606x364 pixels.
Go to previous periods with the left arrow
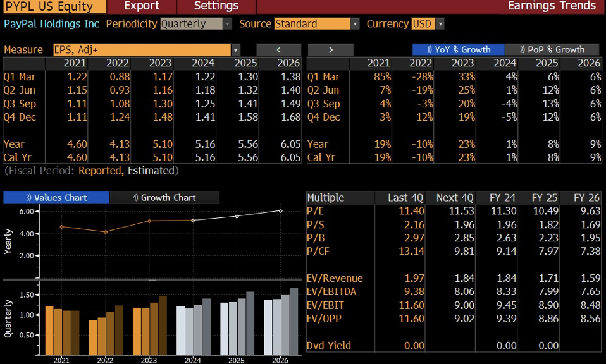tap(279, 50)
